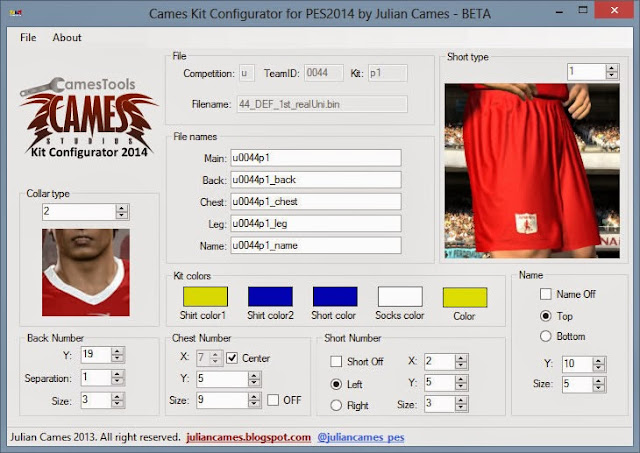Viewport: 640px width, 453px height.
Task: Open the Socks color white swatch
Action: pyautogui.click(x=400, y=296)
